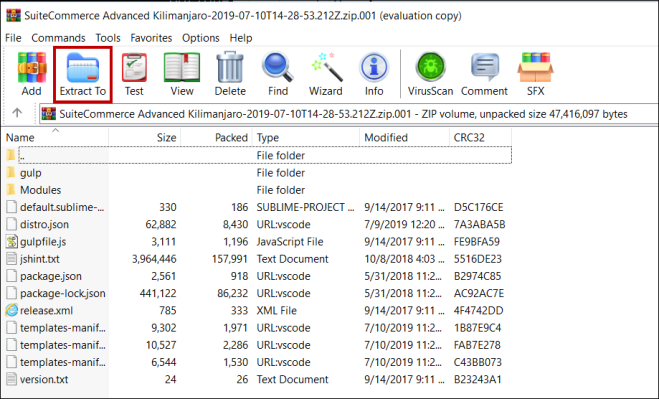This screenshot has width=659, height=399.
Task: Open the Options menu
Action: coord(200,38)
